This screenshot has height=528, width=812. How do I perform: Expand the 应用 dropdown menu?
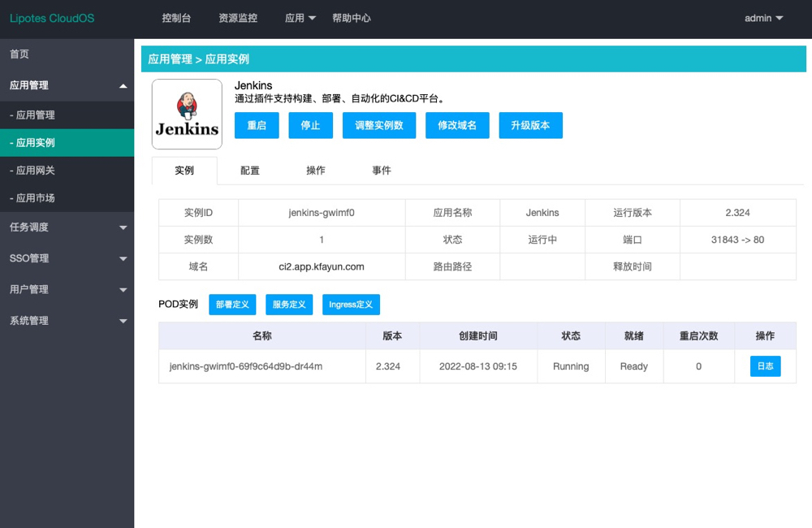300,18
